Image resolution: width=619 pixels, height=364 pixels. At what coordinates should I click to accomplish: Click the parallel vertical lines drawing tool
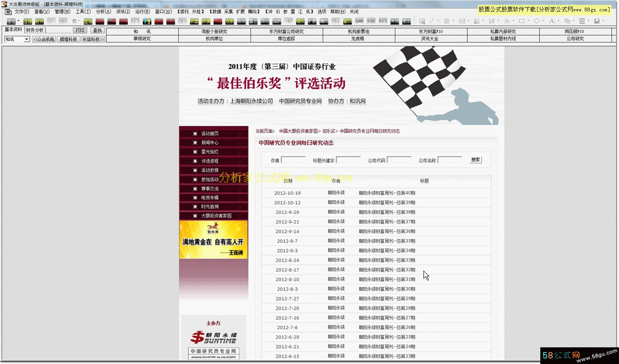462,21
